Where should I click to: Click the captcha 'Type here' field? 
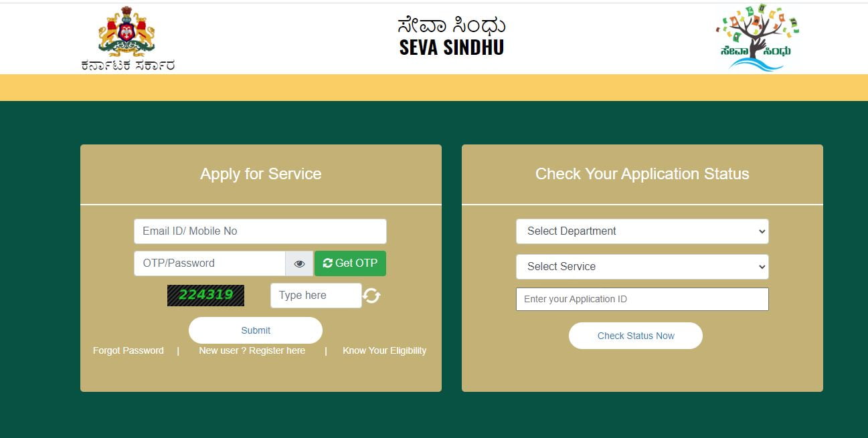(316, 296)
